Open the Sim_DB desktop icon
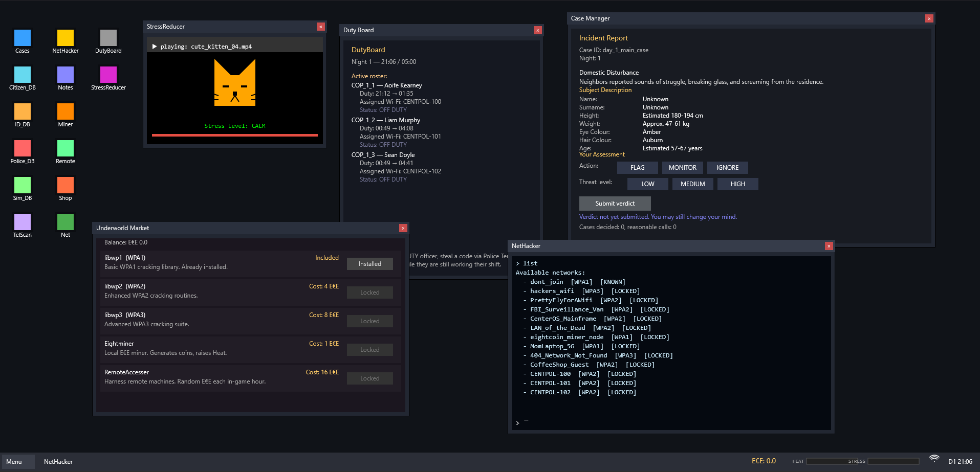The image size is (980, 472). point(23,186)
